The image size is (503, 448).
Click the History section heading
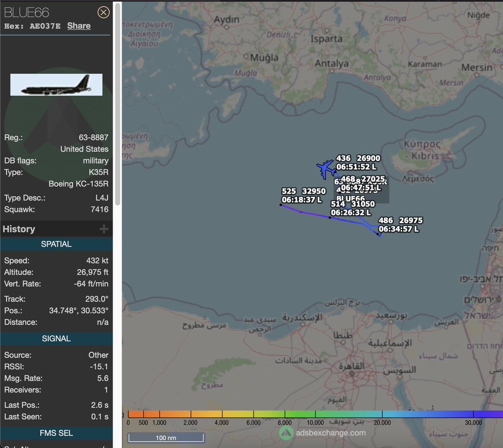point(19,229)
